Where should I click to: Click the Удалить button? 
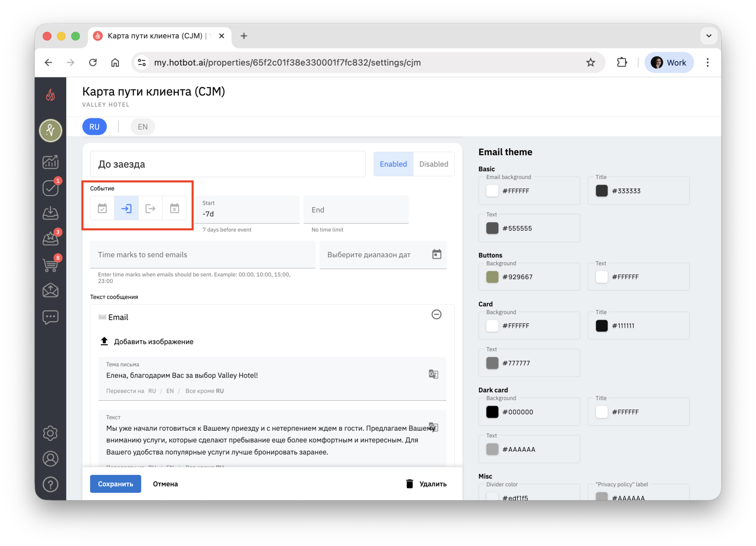tap(426, 484)
